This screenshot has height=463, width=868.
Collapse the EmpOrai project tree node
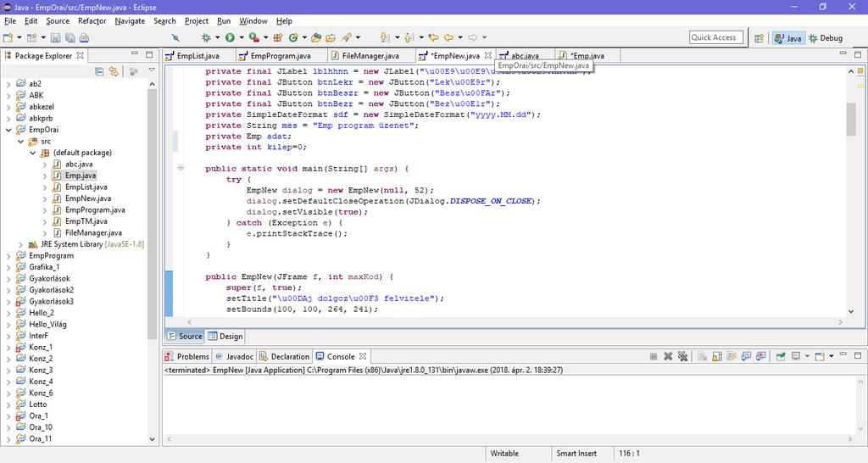tap(8, 130)
